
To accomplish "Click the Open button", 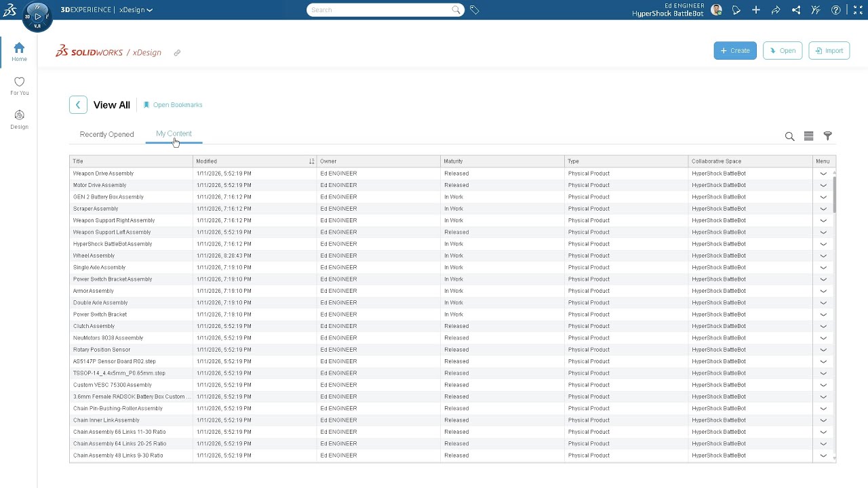I will [783, 51].
